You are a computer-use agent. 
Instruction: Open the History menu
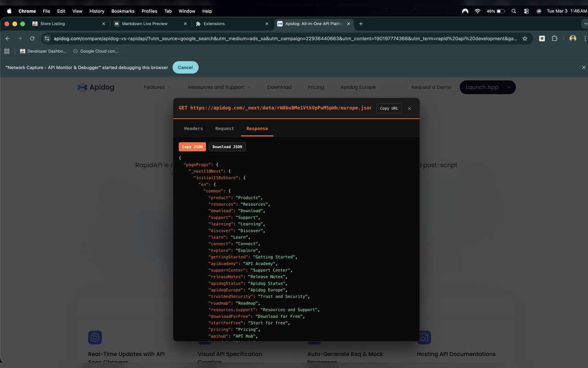[x=97, y=11]
